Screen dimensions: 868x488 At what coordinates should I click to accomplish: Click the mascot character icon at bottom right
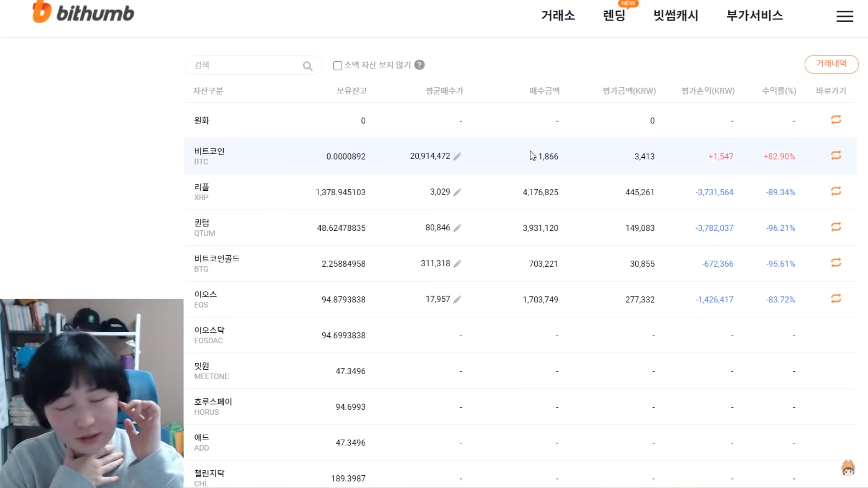pyautogui.click(x=848, y=469)
